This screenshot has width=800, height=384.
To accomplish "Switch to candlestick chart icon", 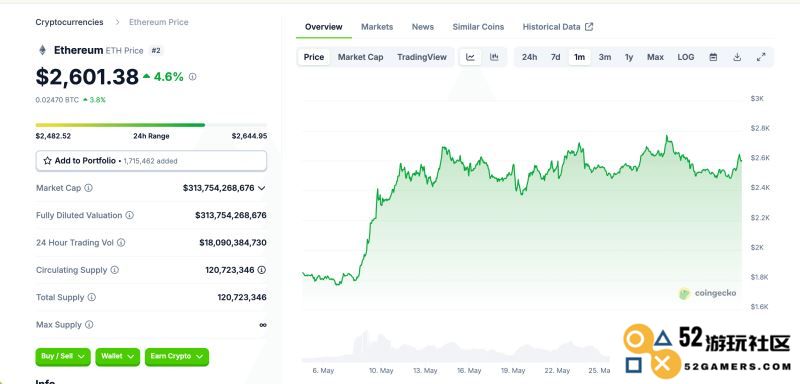I will point(494,57).
